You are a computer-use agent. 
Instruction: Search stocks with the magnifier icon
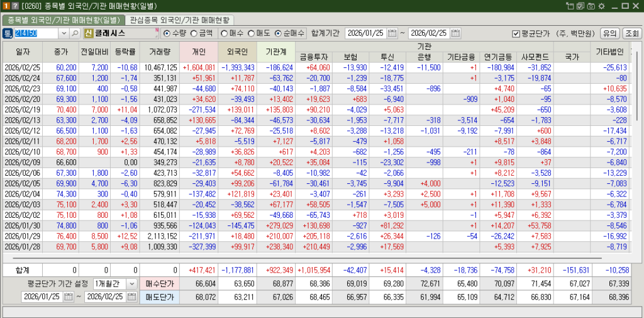tap(75, 33)
